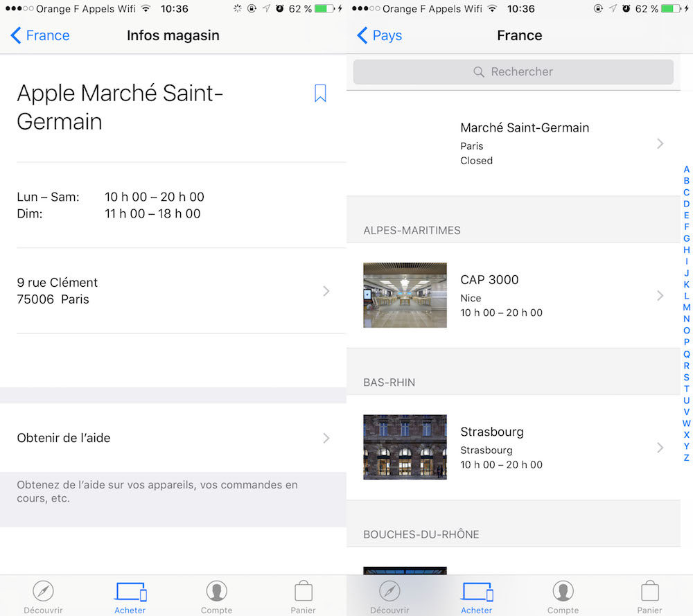Screen dimensions: 693x616
Task: Bookmark the Apple Marché Saint-Germain store
Action: tap(320, 94)
